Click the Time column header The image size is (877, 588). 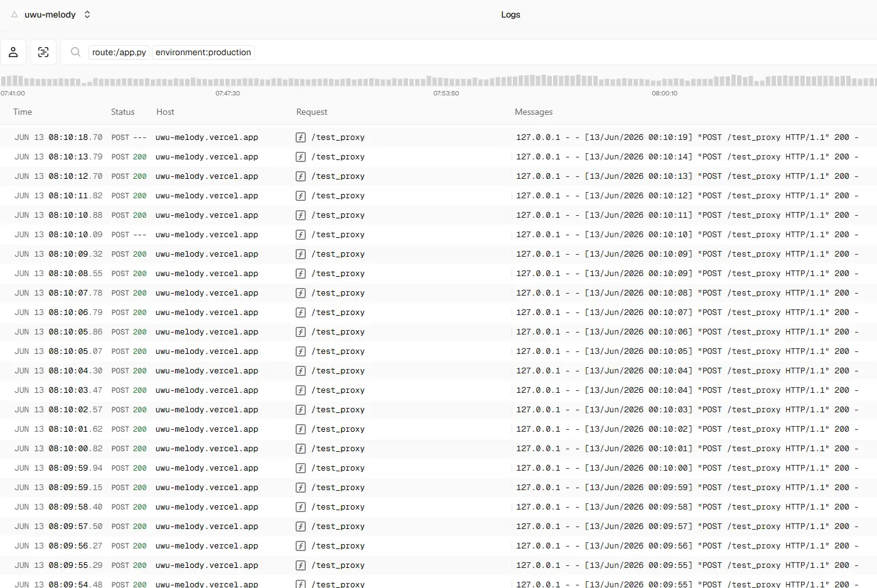[23, 112]
